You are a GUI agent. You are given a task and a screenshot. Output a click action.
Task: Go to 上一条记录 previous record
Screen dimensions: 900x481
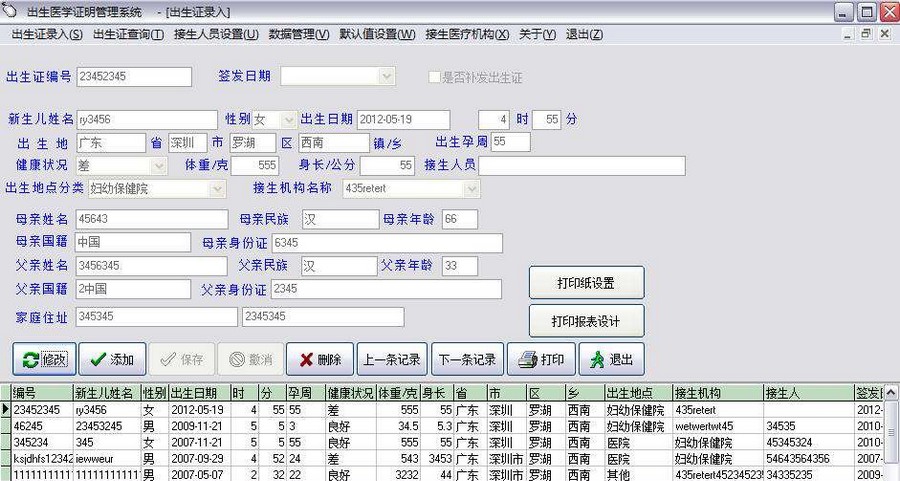tap(391, 359)
